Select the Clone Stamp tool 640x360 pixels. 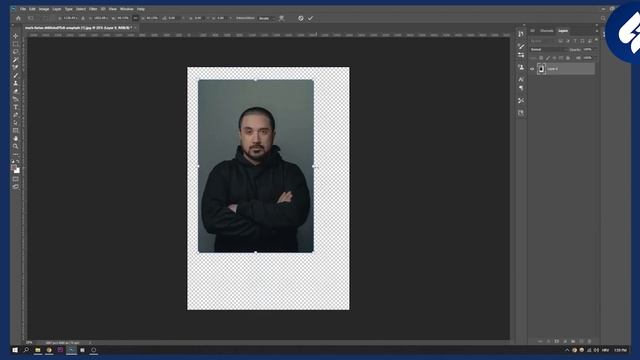coord(16,83)
